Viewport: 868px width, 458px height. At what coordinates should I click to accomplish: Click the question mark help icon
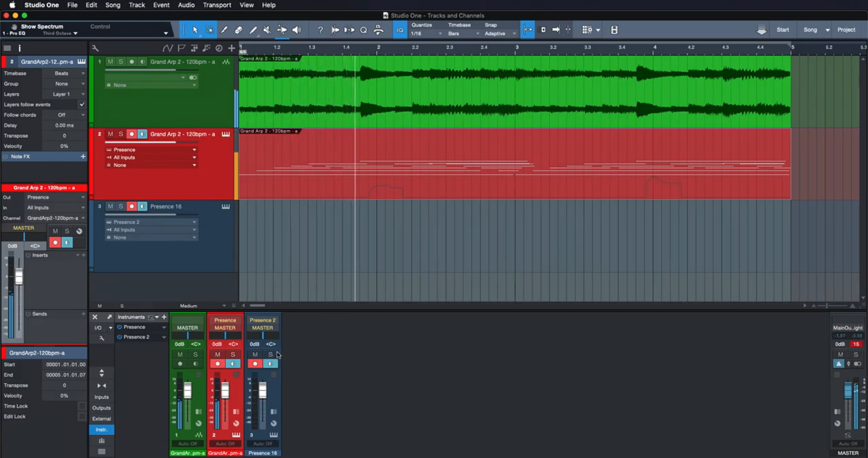pyautogui.click(x=320, y=30)
